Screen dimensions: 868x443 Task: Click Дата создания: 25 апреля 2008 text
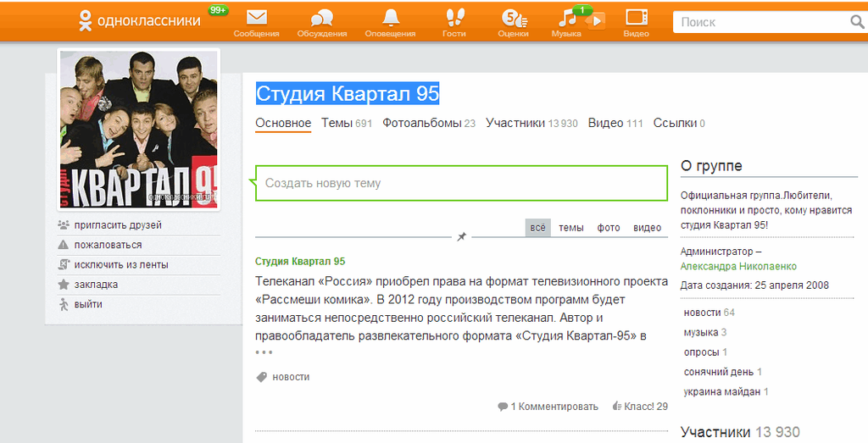point(754,285)
